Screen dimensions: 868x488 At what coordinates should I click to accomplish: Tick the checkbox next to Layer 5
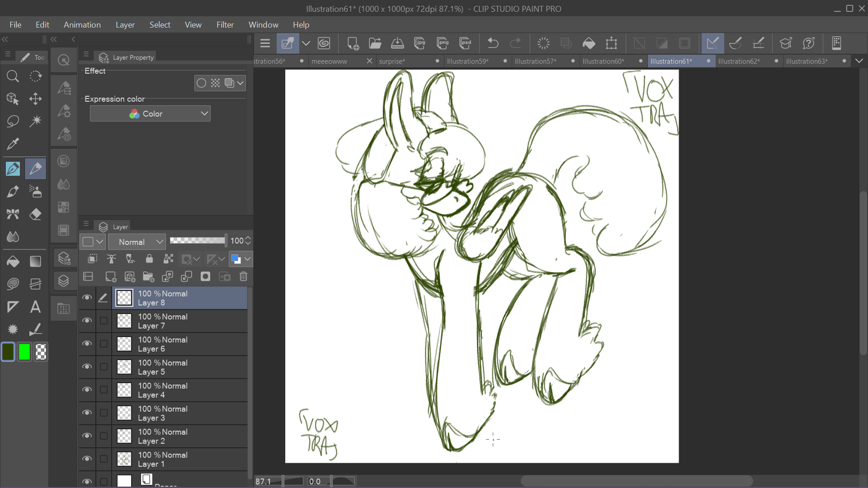[104, 367]
